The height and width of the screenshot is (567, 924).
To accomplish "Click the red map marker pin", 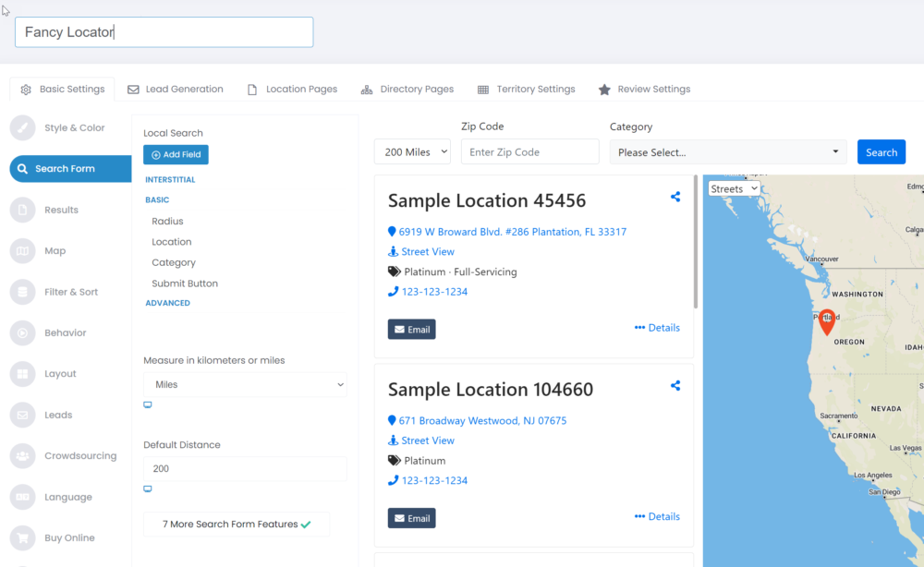I will click(827, 321).
